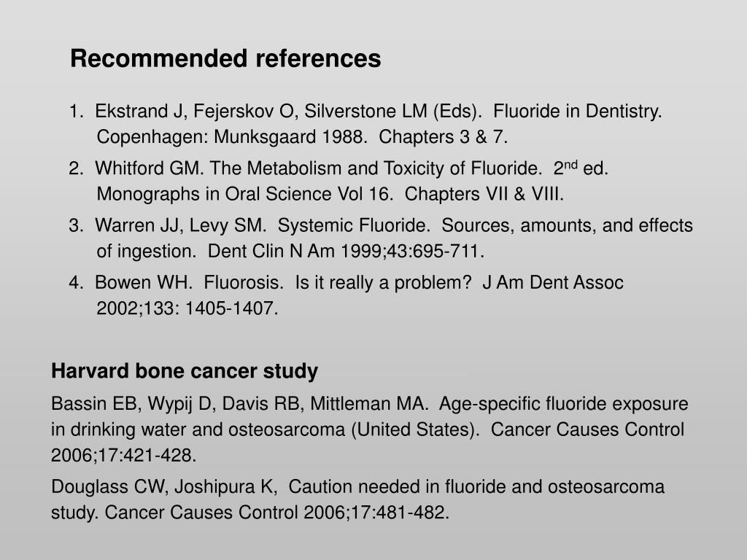Click the 'Recommended references' heading

coord(225,58)
